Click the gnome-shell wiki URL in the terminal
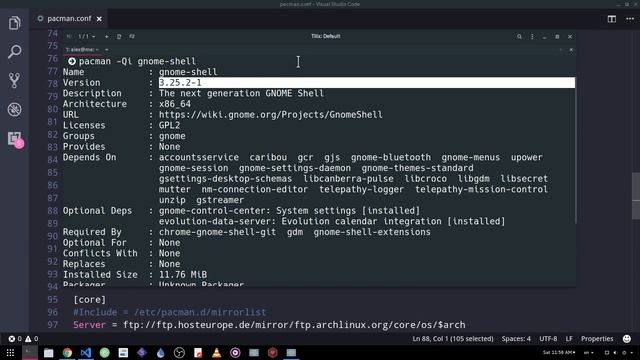Viewport: 640px width, 360px height. [x=271, y=115]
